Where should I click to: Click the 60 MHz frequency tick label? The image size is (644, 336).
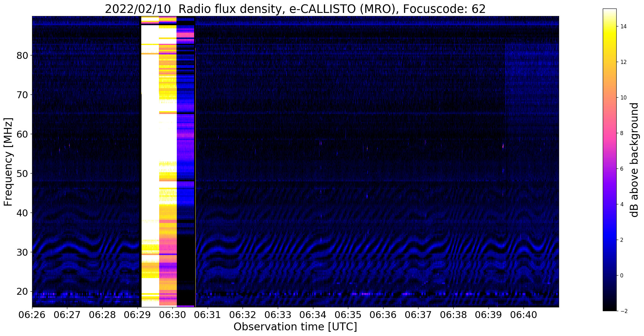(x=22, y=134)
